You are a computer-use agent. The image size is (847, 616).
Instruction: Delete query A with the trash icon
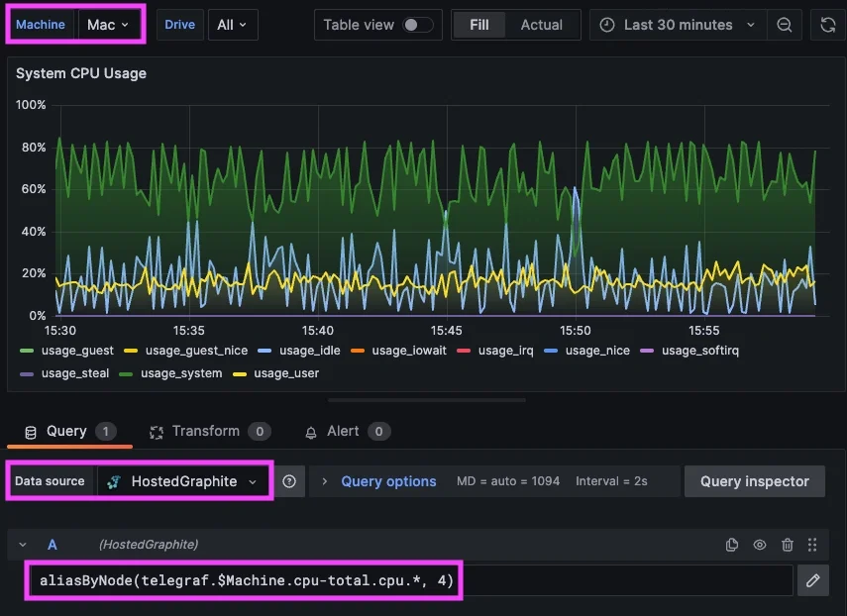(x=787, y=544)
